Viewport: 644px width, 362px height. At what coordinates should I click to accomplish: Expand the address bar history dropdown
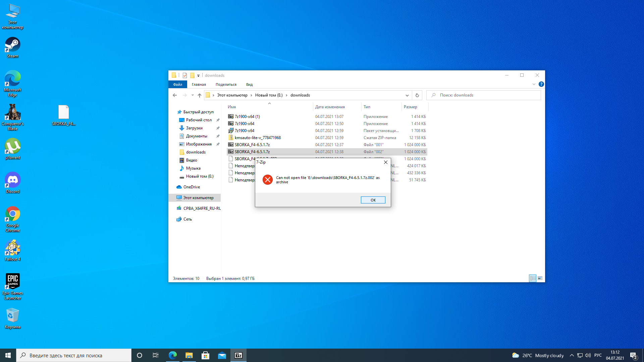(x=407, y=95)
